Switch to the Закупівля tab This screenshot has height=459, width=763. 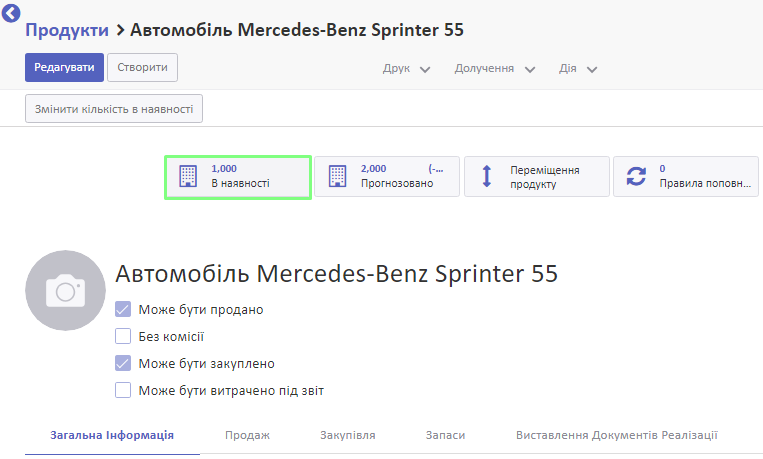point(347,435)
